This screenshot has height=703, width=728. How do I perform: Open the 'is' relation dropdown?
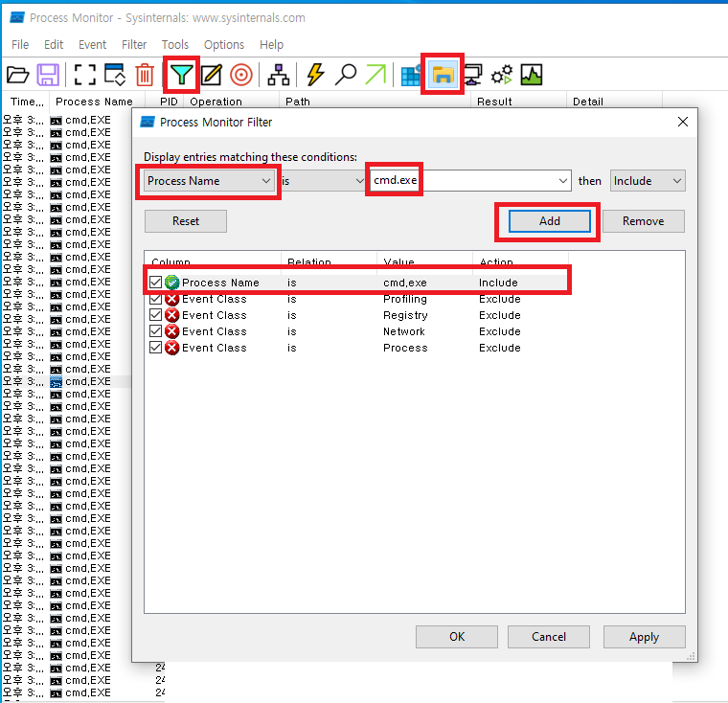pyautogui.click(x=323, y=181)
